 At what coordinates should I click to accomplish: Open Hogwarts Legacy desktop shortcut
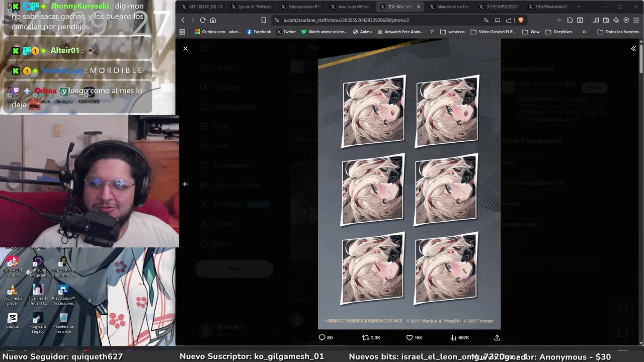(38, 323)
